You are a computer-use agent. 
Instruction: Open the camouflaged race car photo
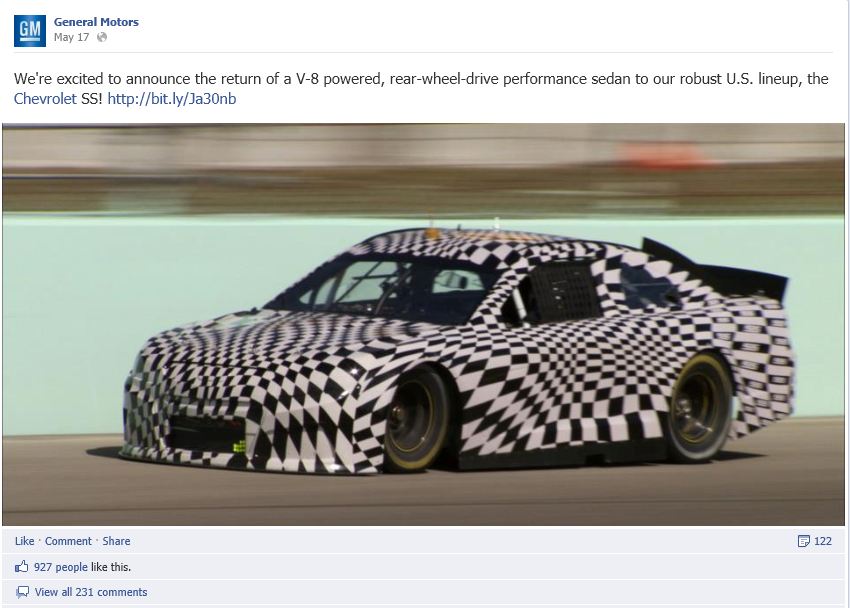(423, 324)
